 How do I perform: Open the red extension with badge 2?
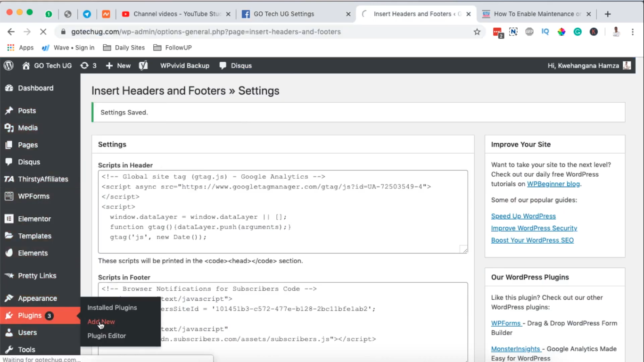coord(498,32)
